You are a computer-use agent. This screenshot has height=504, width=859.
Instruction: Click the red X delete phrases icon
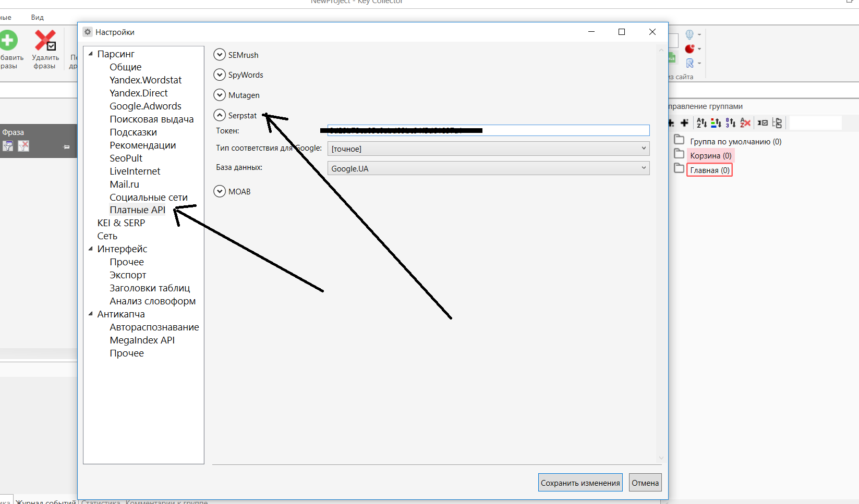coord(45,41)
